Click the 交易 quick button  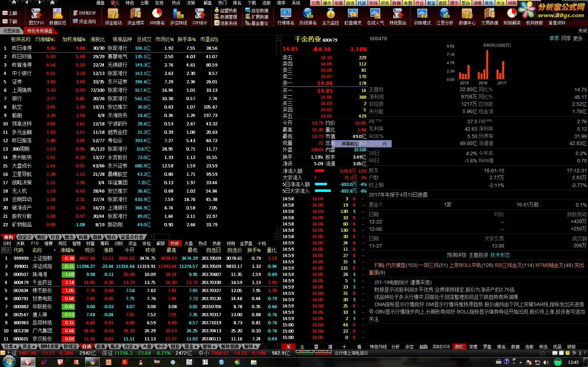click(315, 3)
